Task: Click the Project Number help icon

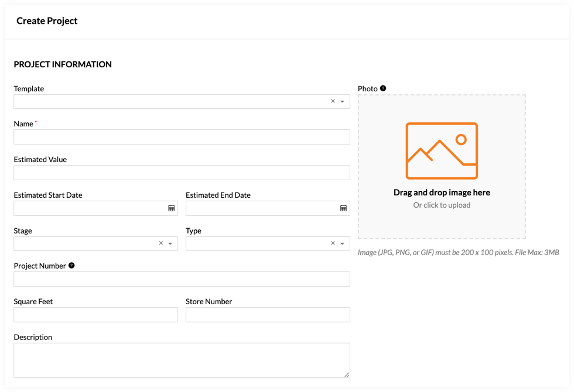Action: [x=71, y=266]
